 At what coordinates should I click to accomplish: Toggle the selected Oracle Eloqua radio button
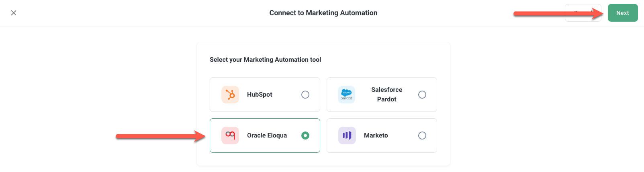[305, 136]
